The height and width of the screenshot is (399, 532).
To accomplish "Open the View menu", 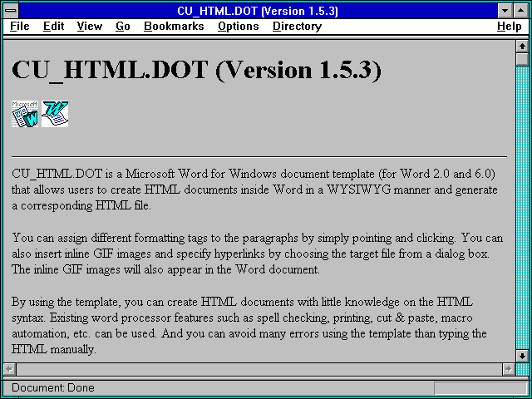I will point(90,26).
